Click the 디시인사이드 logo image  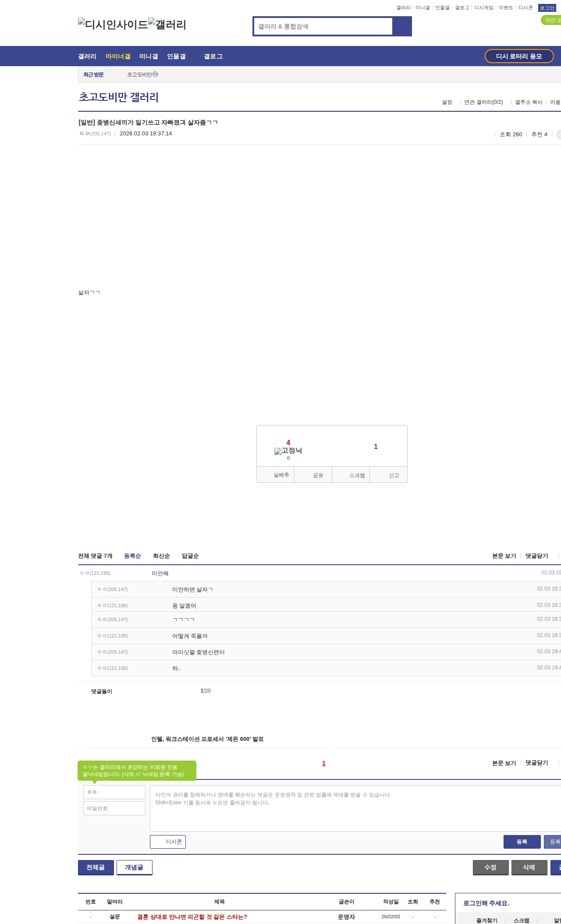coord(113,24)
